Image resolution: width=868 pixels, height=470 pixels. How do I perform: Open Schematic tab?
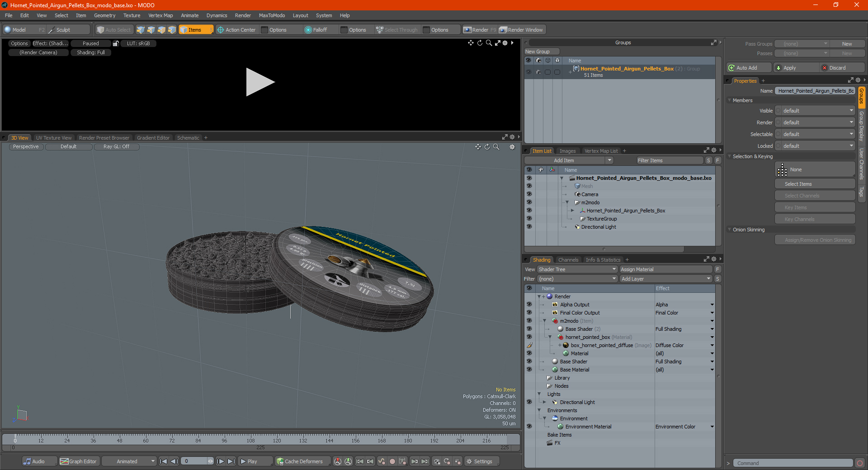188,138
